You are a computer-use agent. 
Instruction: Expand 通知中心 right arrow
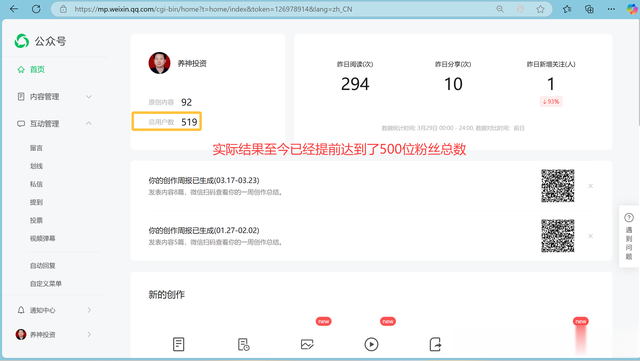(x=89, y=310)
